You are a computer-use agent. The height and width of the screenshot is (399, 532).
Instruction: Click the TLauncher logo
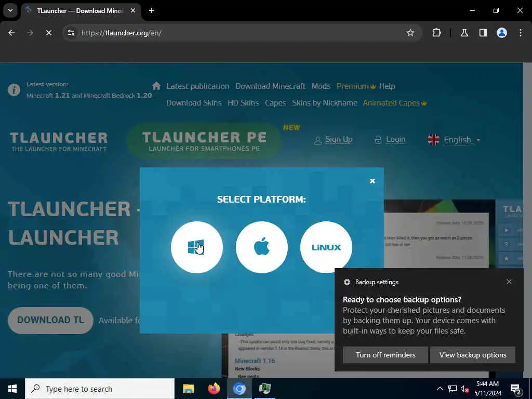[59, 141]
